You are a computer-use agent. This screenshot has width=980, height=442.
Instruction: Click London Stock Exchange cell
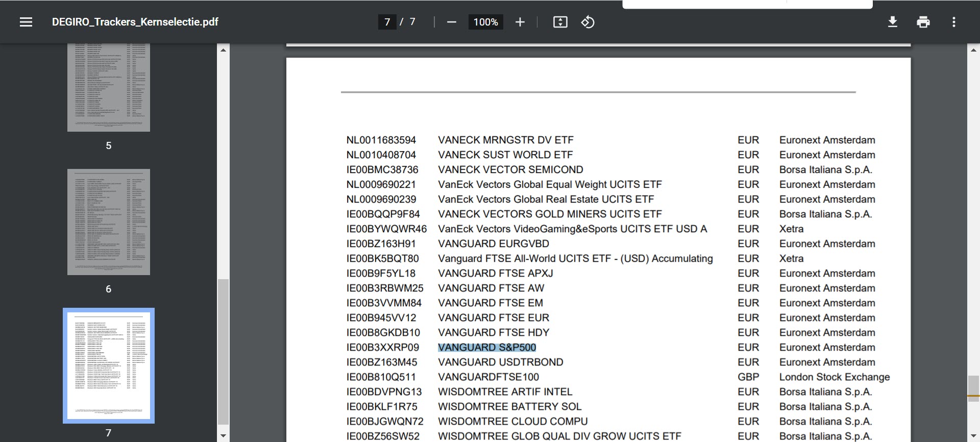pyautogui.click(x=835, y=377)
